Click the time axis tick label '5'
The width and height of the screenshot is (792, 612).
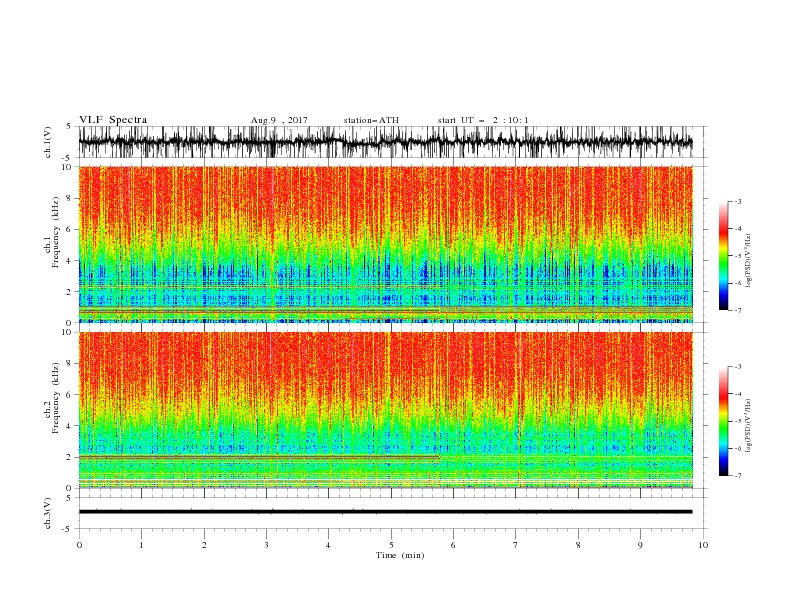(391, 545)
